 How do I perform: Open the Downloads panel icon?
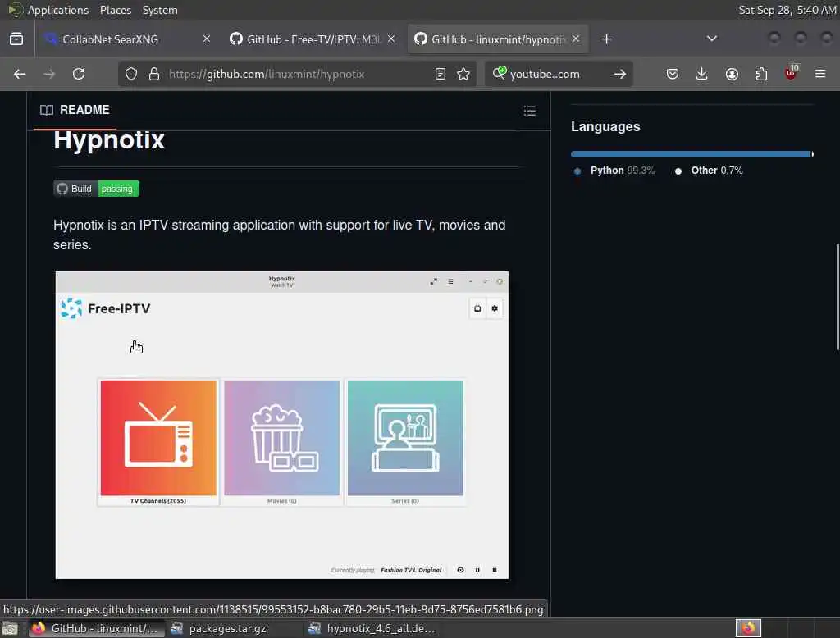pos(702,74)
